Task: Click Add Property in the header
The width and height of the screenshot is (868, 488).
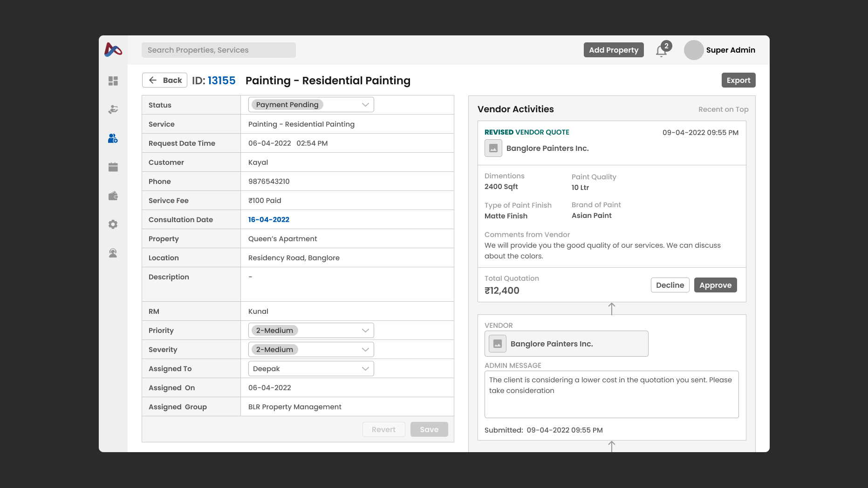Action: tap(613, 50)
